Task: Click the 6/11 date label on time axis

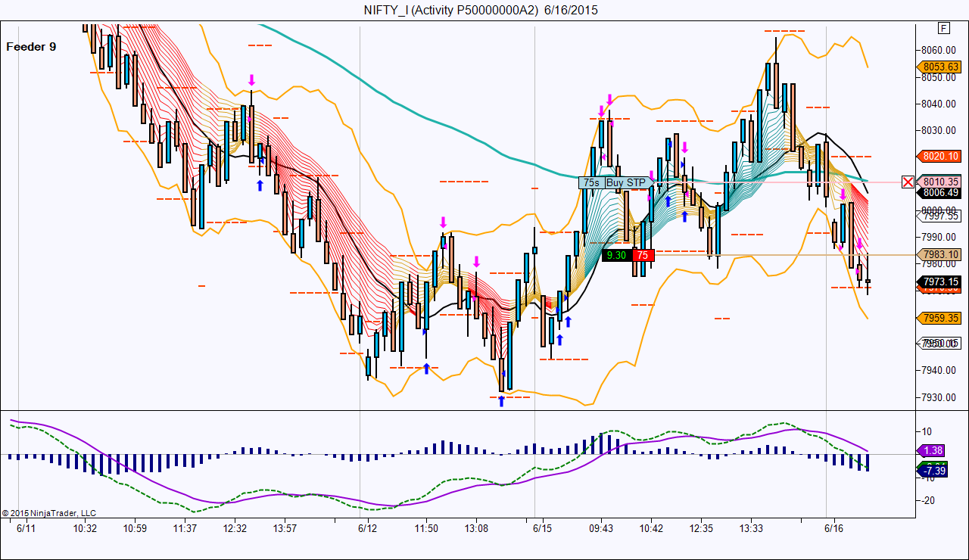Action: pos(27,528)
